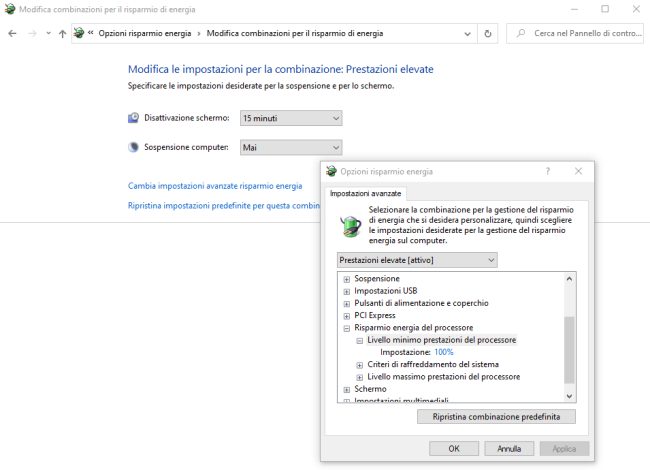Open 'Prestazioni elevate [attivo]' plan dropdown
The height and width of the screenshot is (470, 650).
tap(417, 260)
